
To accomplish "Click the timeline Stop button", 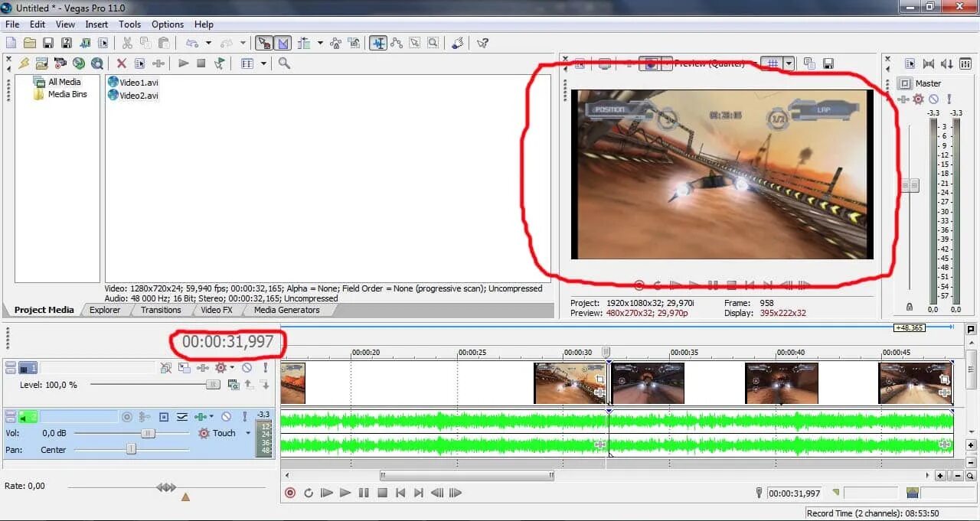I will 382,493.
